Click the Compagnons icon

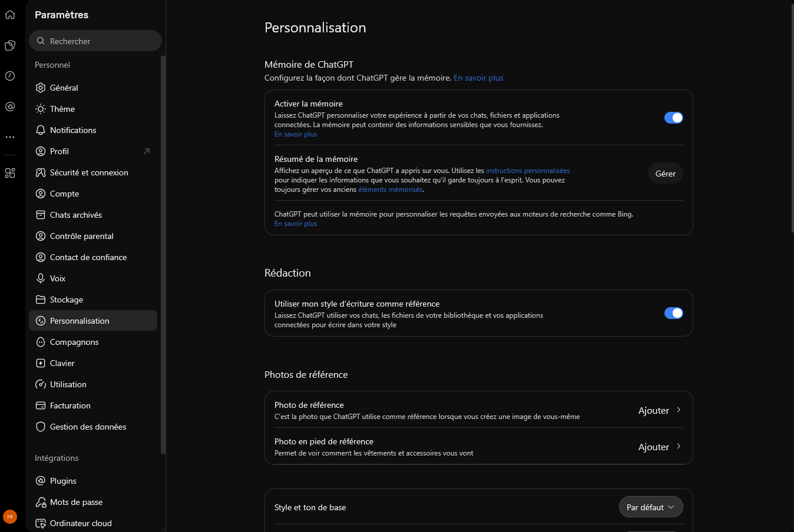pos(41,342)
